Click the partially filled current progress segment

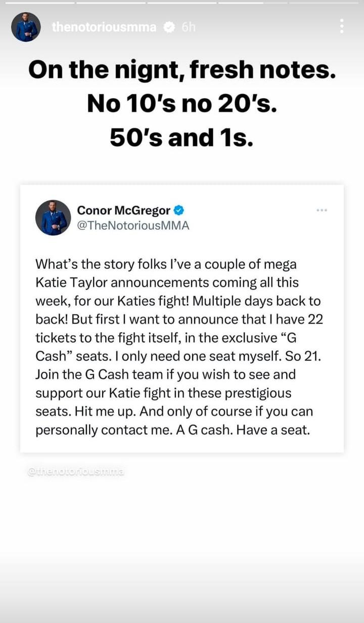click(x=253, y=3)
